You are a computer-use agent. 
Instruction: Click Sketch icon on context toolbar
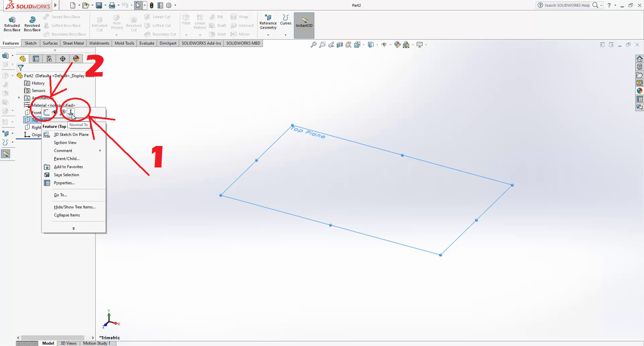47,112
